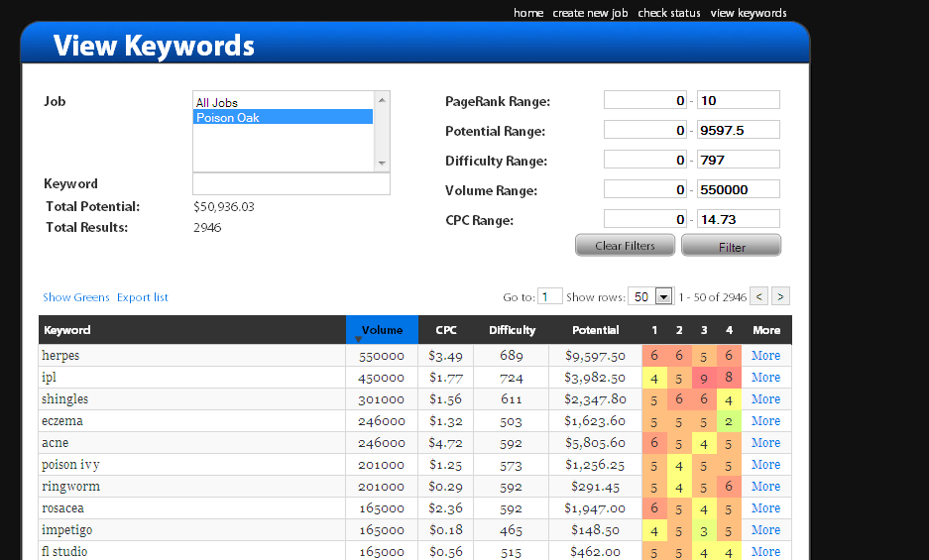Click the Job list scroll-up arrow
Viewport: 929px width, 560px height.
(x=382, y=100)
